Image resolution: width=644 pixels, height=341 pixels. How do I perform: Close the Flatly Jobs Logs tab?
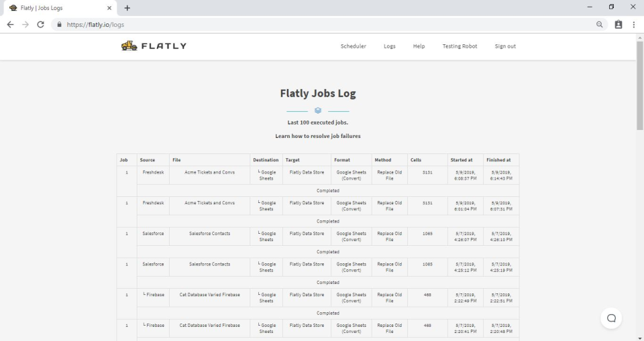[109, 8]
